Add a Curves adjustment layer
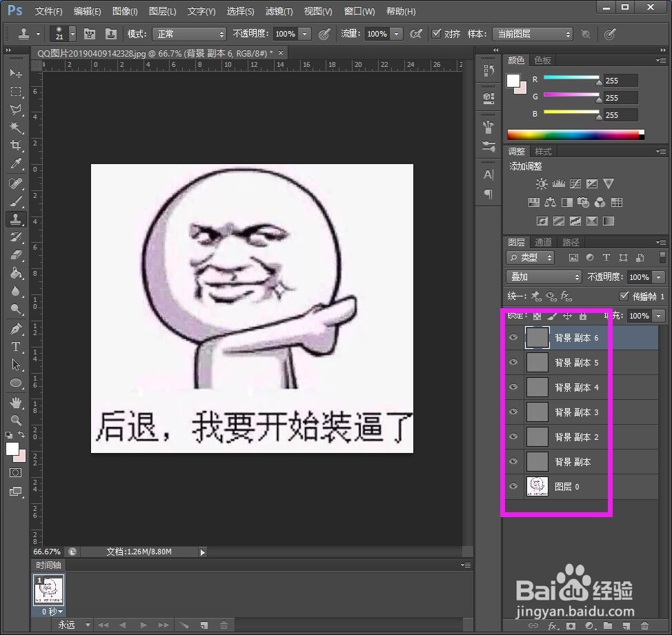This screenshot has height=635, width=672. pyautogui.click(x=575, y=183)
